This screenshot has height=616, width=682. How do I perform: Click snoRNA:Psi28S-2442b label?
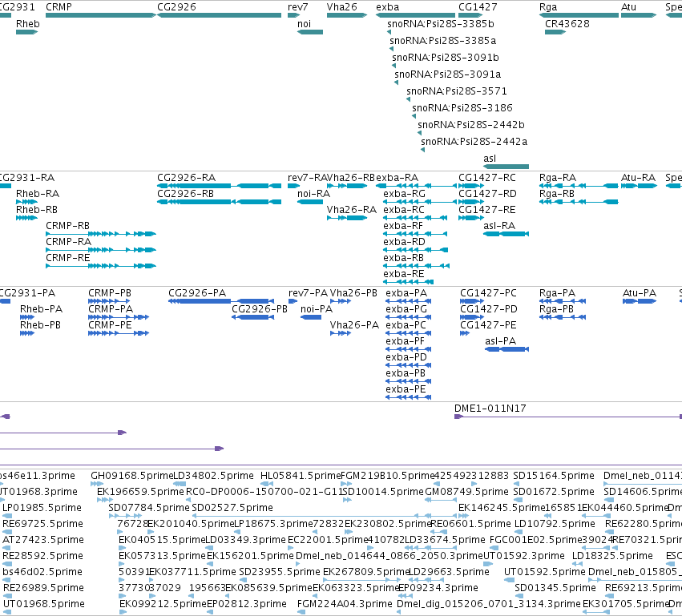471,125
